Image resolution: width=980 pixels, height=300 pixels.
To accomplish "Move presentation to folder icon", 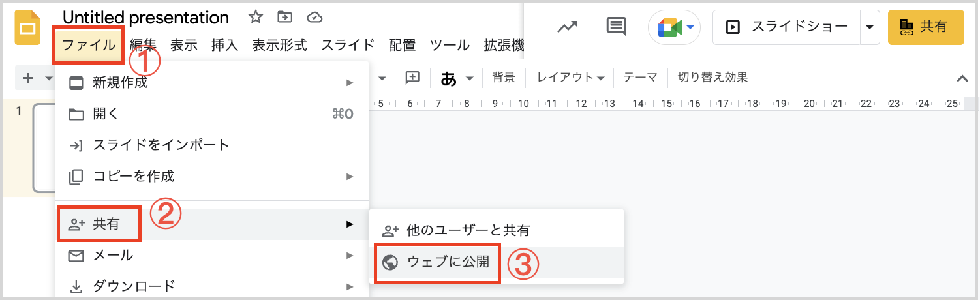I will point(284,17).
